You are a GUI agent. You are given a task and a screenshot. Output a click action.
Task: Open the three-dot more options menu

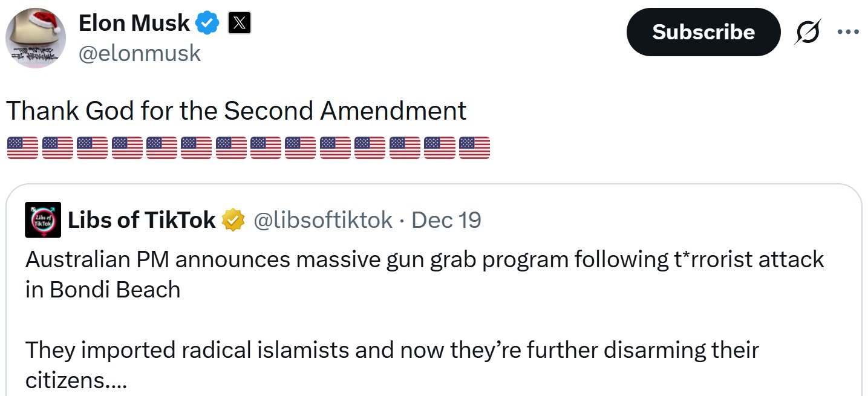click(x=848, y=32)
